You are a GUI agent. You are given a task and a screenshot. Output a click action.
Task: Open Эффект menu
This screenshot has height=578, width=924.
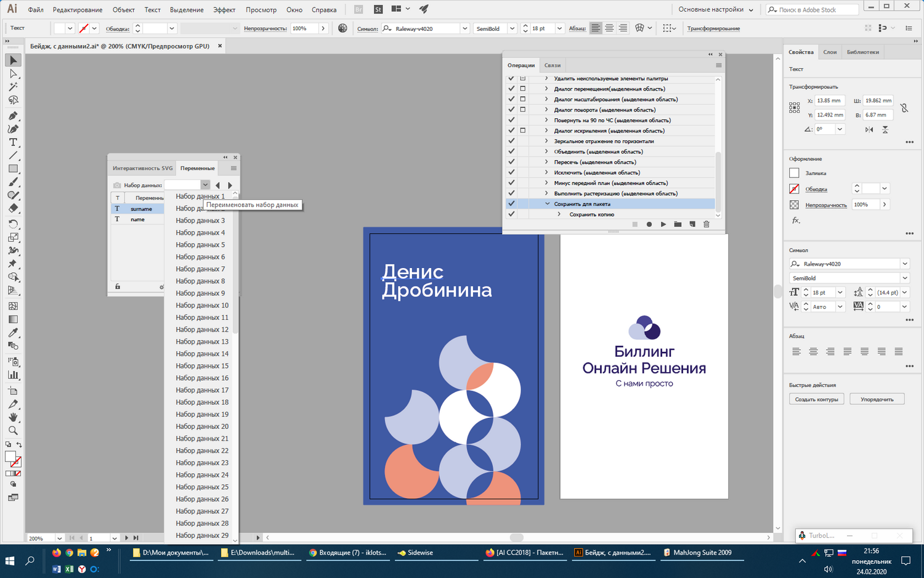224,10
